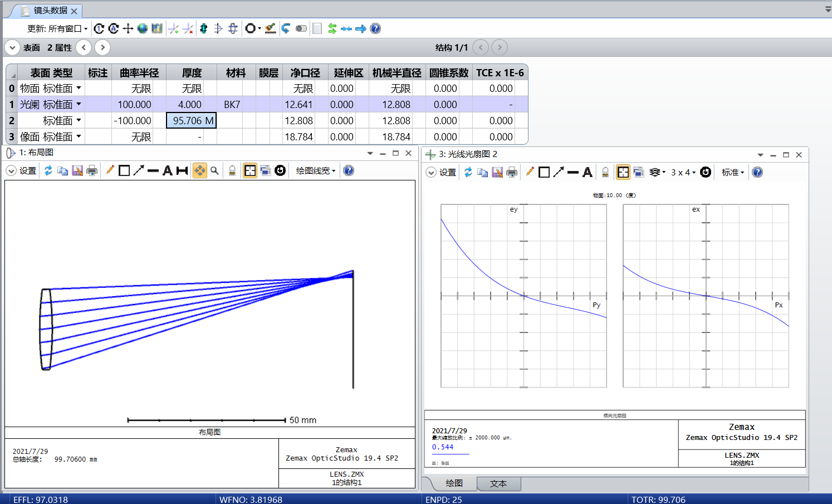This screenshot has width=832, height=504.
Task: Open the 更新: 所有窗口 dropdown
Action: pyautogui.click(x=57, y=28)
